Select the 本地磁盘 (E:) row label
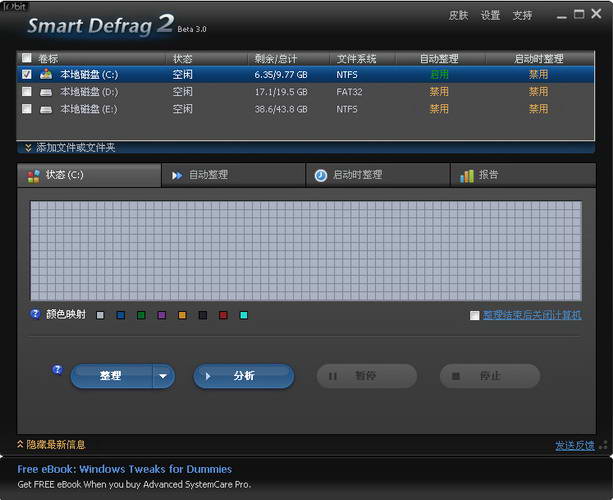The image size is (613, 500). point(89,109)
